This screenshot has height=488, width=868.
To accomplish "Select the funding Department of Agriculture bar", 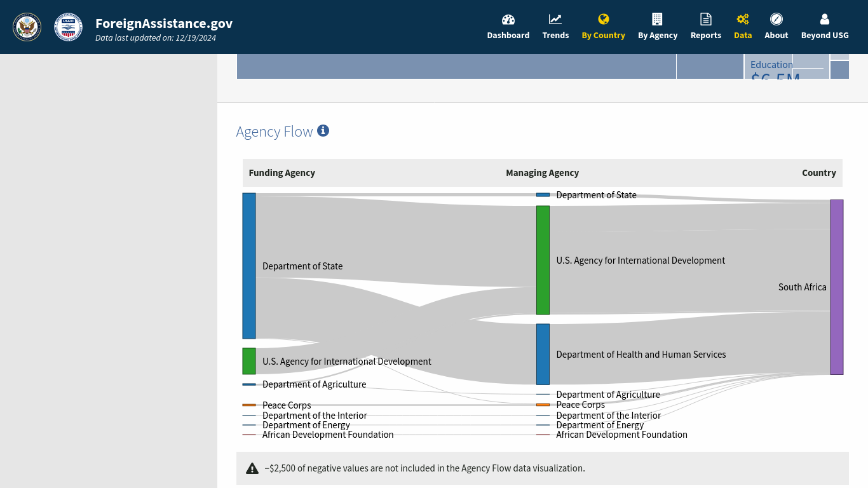I will 249,384.
